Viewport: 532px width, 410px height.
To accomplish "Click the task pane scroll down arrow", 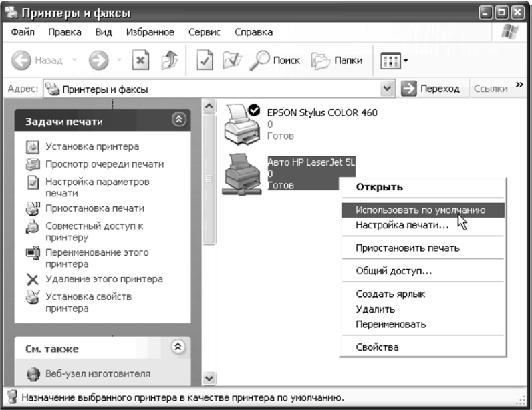I will coord(209,378).
